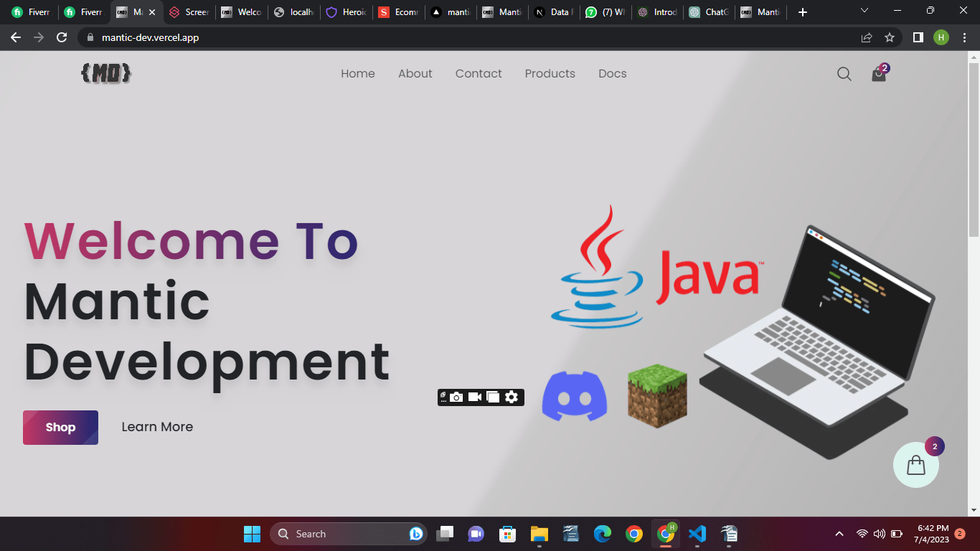Close the active Mantic tab
Viewport: 980px width, 551px height.
[152, 12]
